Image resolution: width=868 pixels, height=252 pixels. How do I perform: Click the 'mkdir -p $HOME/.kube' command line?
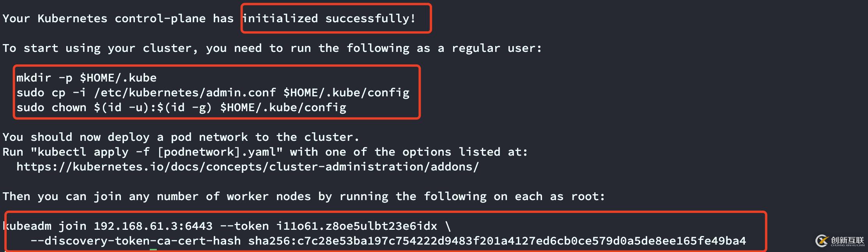(x=87, y=78)
